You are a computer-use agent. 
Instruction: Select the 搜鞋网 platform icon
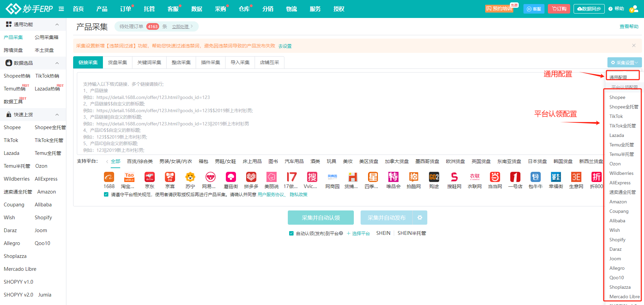(454, 177)
